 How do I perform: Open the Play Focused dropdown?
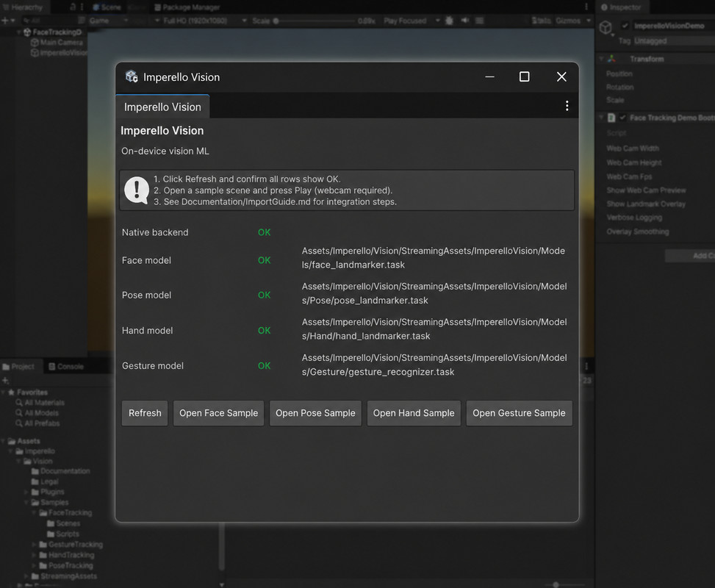click(412, 21)
